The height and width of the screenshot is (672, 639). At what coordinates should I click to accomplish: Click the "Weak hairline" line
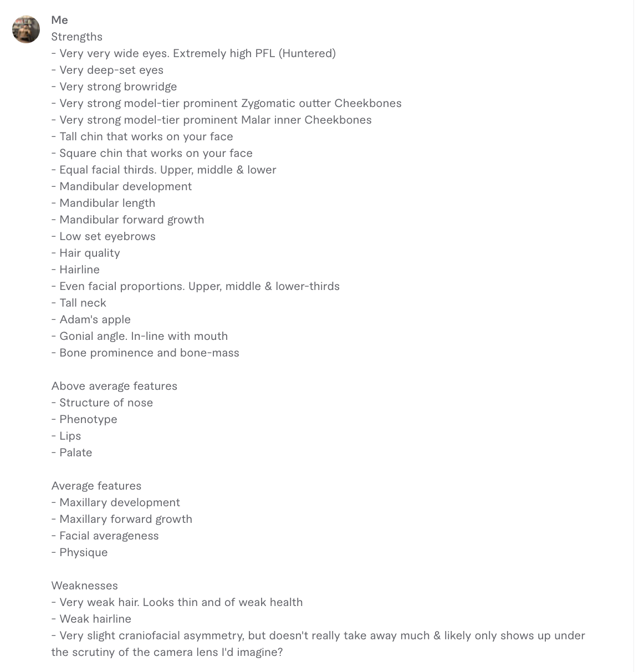(91, 619)
